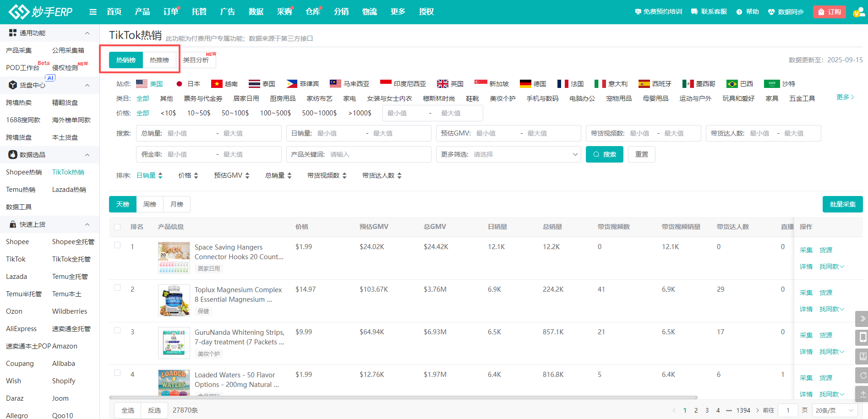Viewport: 868px width, 419px height.
Task: Click the horizontal table scrollbar
Action: click(x=403, y=397)
